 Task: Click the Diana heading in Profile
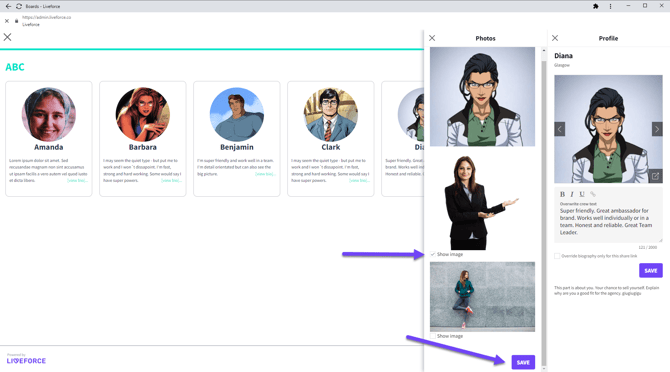pyautogui.click(x=563, y=56)
